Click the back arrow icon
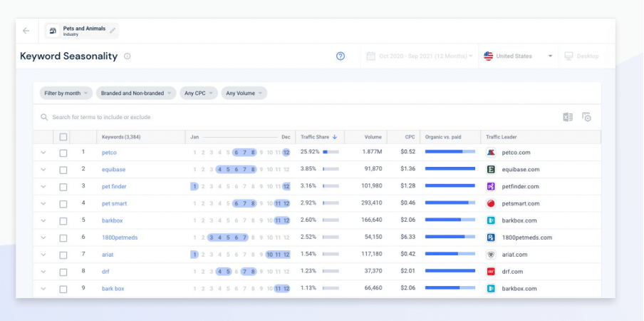 click(x=26, y=31)
